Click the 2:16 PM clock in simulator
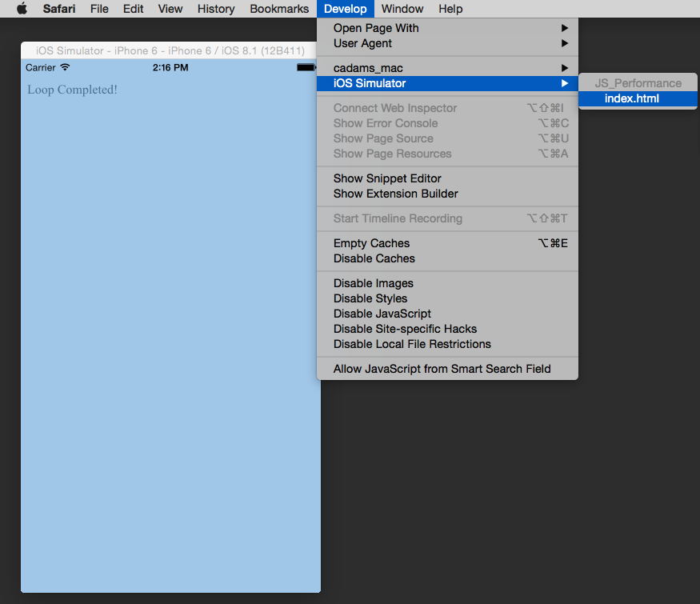This screenshot has width=700, height=604. click(170, 68)
